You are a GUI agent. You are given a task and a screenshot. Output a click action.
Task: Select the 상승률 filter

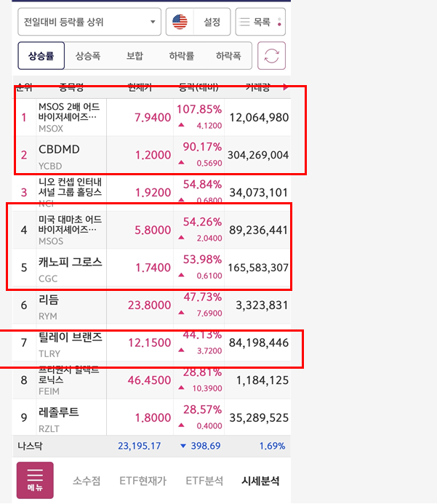click(x=41, y=56)
